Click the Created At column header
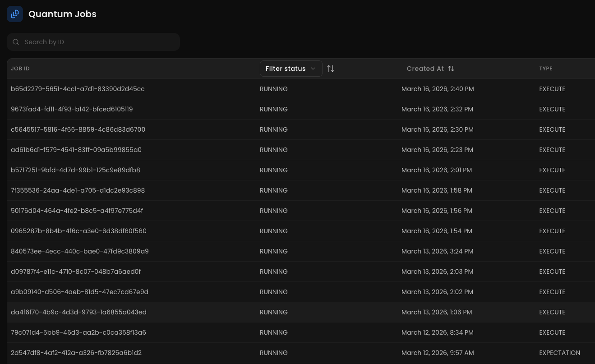Image resolution: width=595 pixels, height=364 pixels. coord(425,69)
